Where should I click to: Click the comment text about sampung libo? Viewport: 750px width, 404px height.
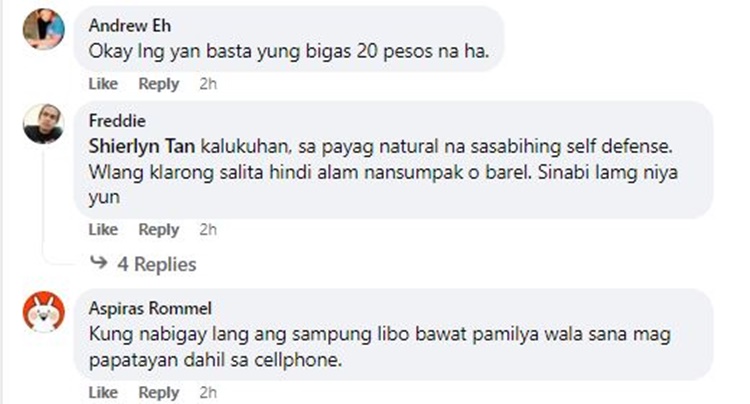[380, 347]
